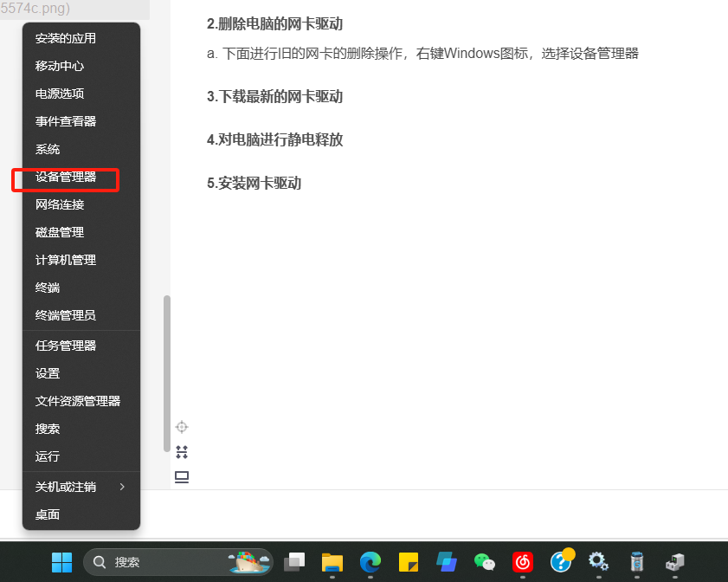Screen dimensions: 728x582
Task: Open 设备管理器 from the menu
Action: click(81, 177)
